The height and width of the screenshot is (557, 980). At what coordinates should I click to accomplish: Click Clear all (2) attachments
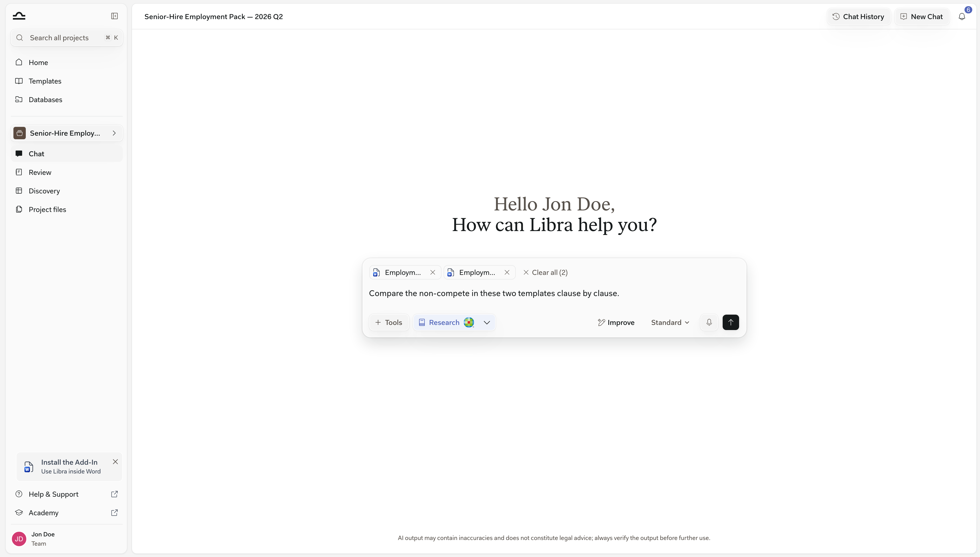545,272
